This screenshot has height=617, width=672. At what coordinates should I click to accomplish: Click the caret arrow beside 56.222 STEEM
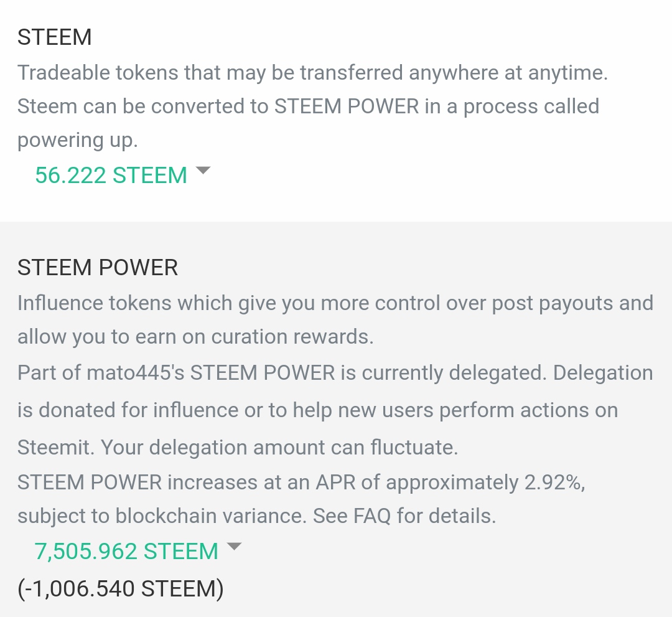click(x=203, y=171)
